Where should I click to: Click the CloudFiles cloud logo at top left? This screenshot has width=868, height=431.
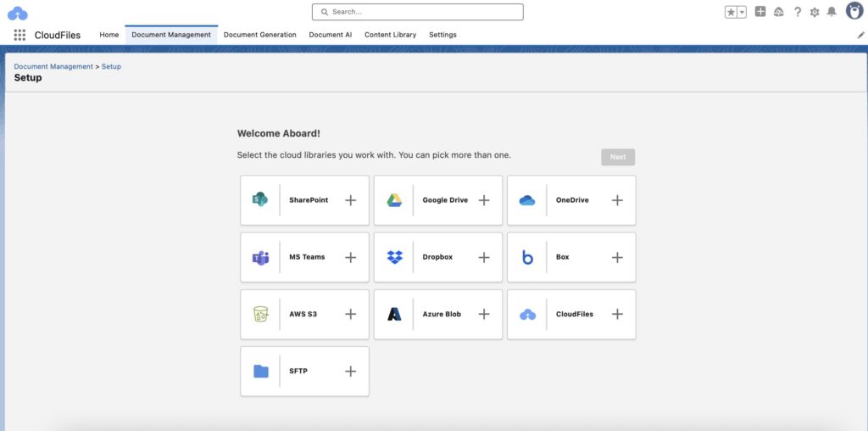[18, 14]
